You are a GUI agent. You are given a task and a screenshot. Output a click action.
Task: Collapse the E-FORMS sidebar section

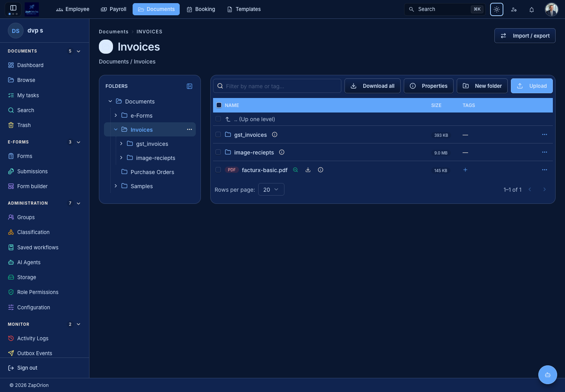[x=78, y=142]
